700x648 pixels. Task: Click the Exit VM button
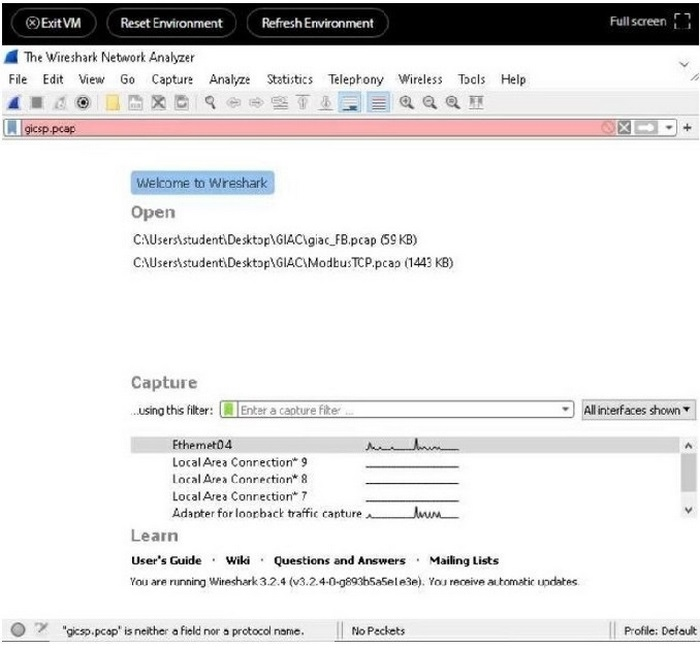pos(54,23)
